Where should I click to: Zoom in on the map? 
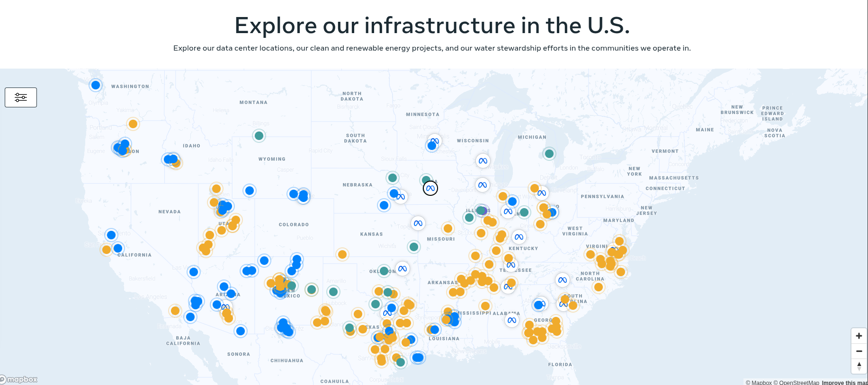click(859, 336)
